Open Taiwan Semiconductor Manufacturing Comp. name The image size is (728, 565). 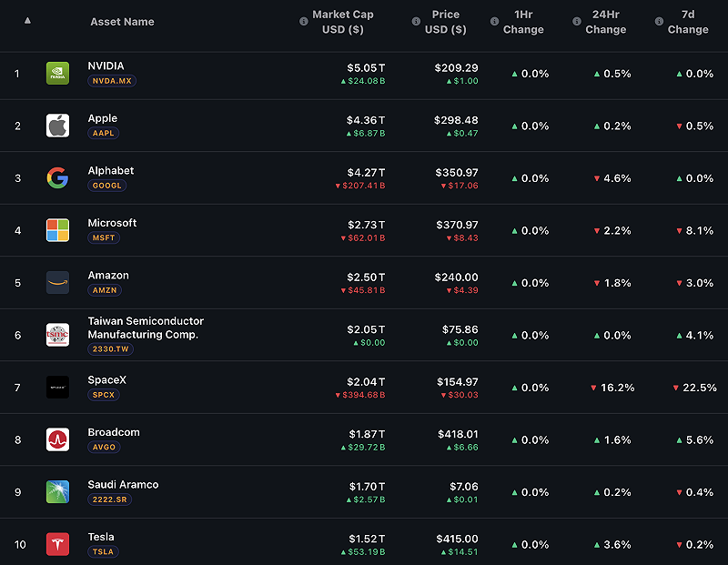146,328
